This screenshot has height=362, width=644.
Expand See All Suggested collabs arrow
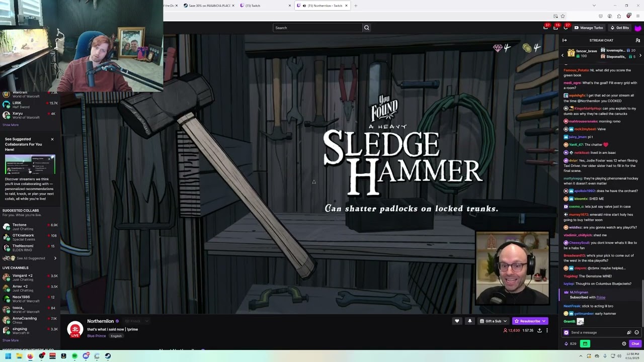click(55, 258)
